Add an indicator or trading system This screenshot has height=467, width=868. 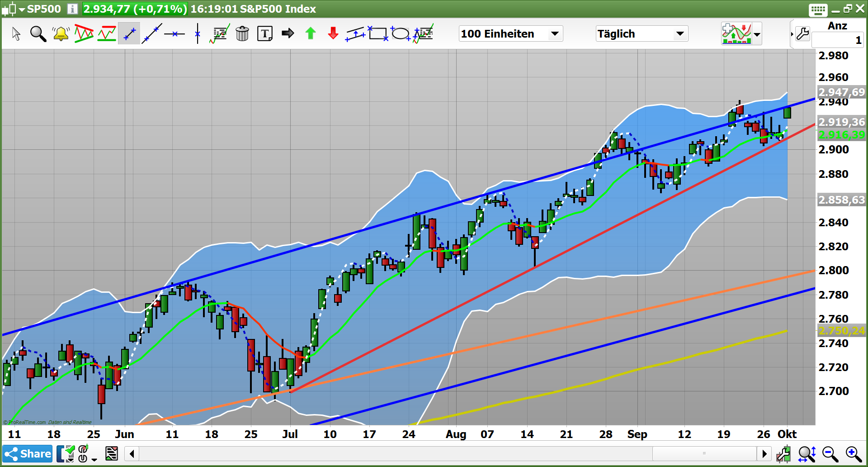coord(736,33)
